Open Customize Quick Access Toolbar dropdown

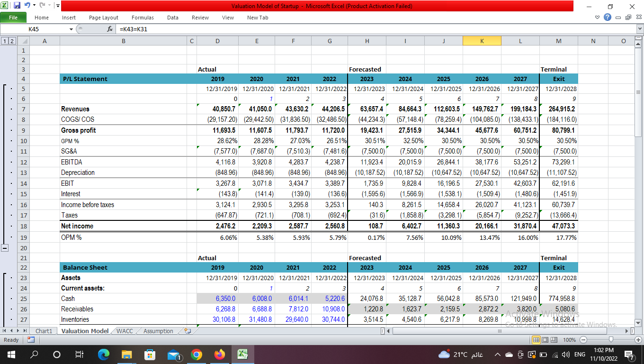[x=57, y=6]
